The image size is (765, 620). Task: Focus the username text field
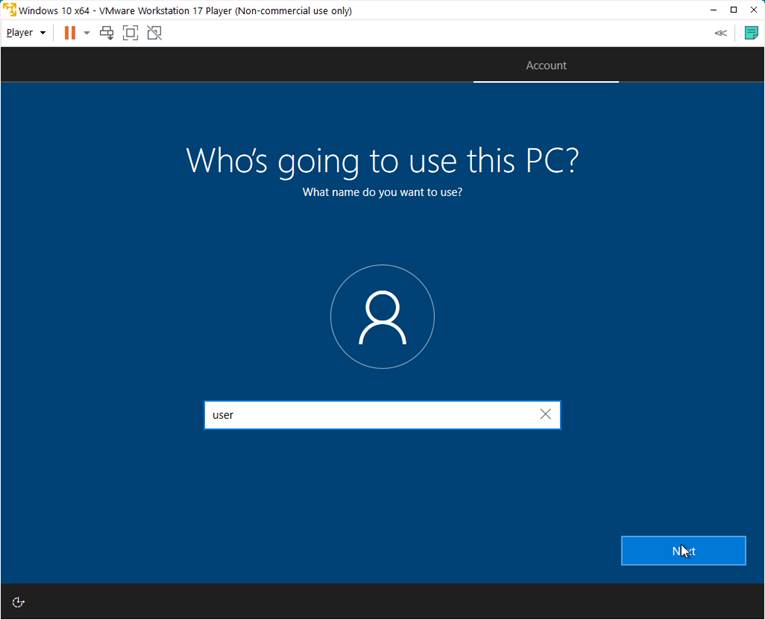tap(368, 415)
